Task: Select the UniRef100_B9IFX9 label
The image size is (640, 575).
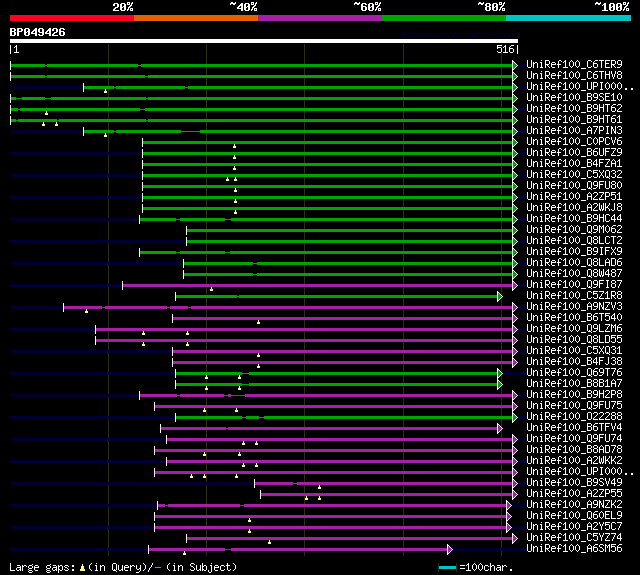Action: [574, 252]
